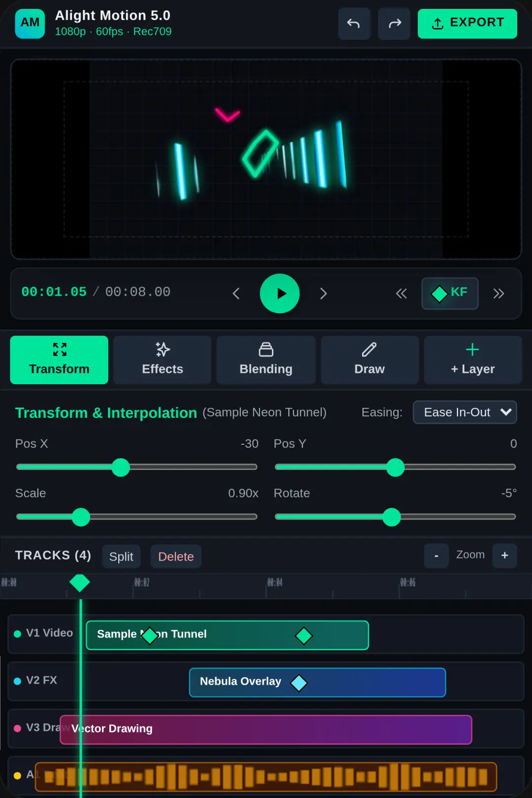This screenshot has width=532, height=798.
Task: Click the 1080p · 60fps · Rec709 text
Action: tap(113, 32)
